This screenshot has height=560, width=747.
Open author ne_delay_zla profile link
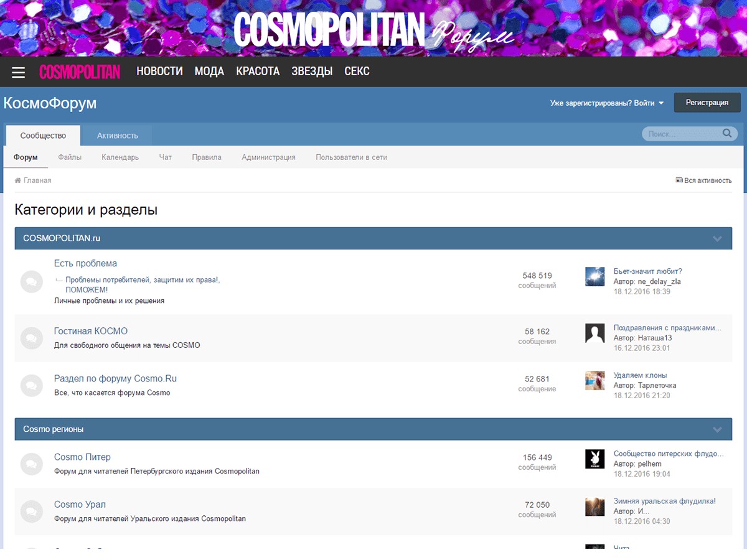pyautogui.click(x=659, y=281)
